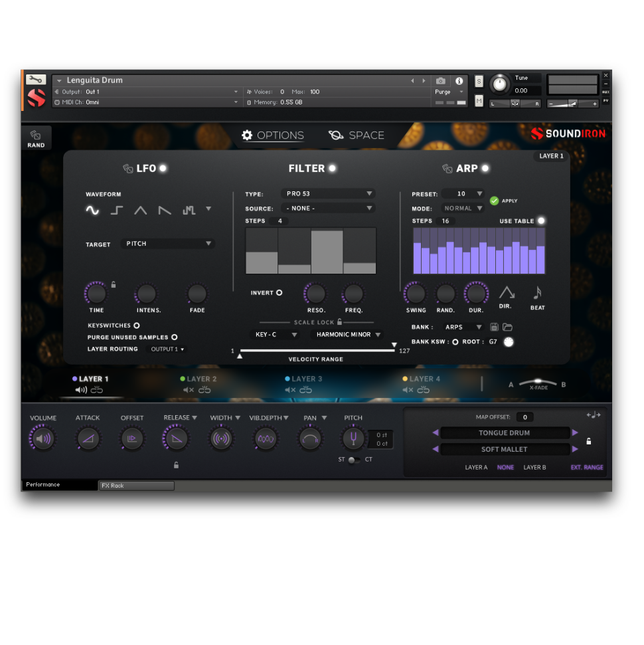Open the LFO TARGET dropdown (PITCH)
644x645 pixels.
pyautogui.click(x=168, y=244)
